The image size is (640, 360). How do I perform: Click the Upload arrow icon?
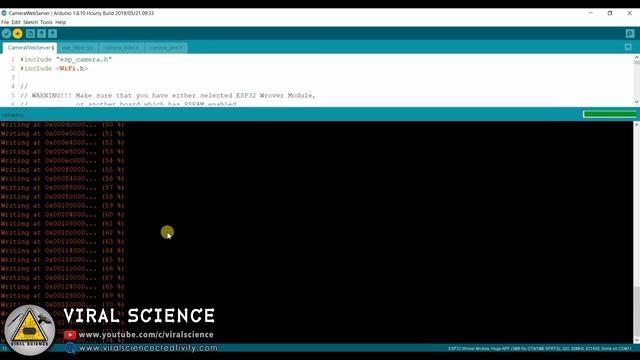(18, 33)
